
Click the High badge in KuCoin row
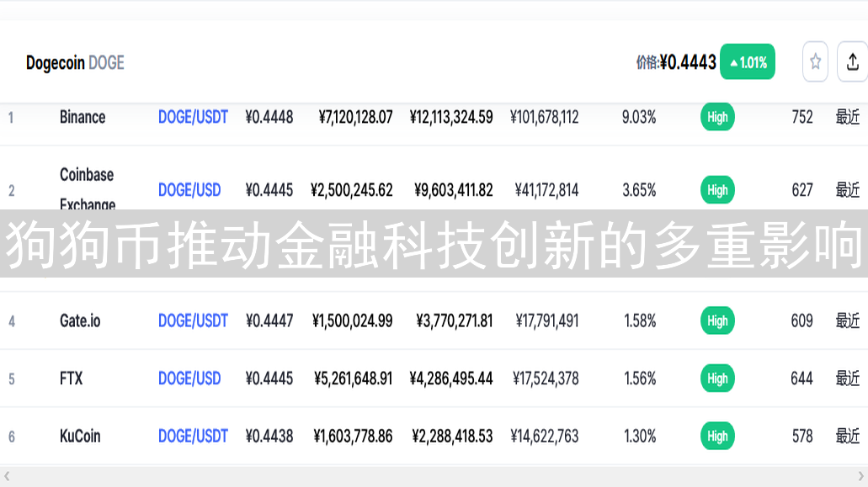[x=717, y=437]
